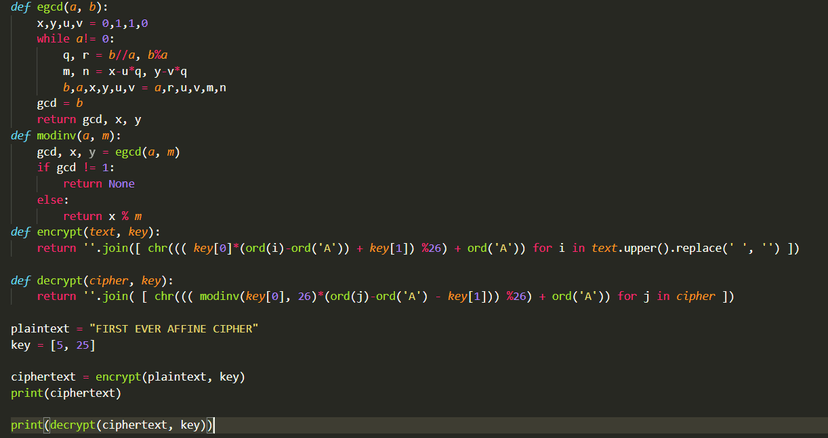Click 'return gcd, x, y' statement
Viewport: 828px width, 438px height.
click(x=89, y=120)
